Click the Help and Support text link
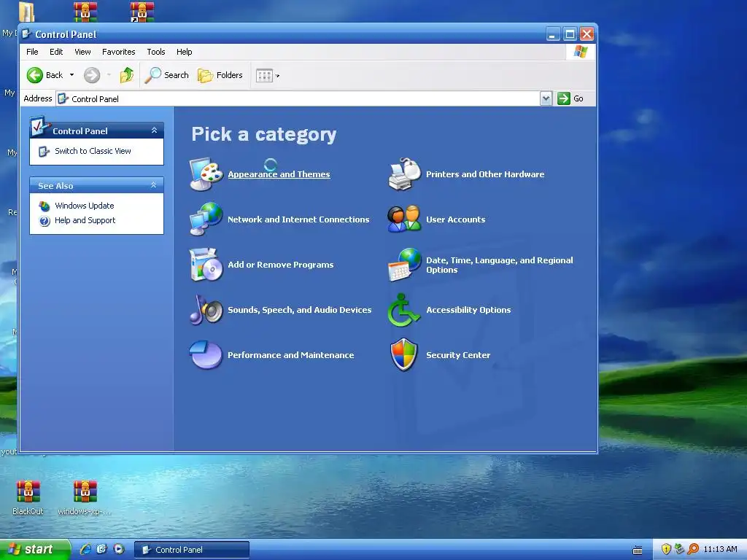747x560 pixels. pos(85,220)
